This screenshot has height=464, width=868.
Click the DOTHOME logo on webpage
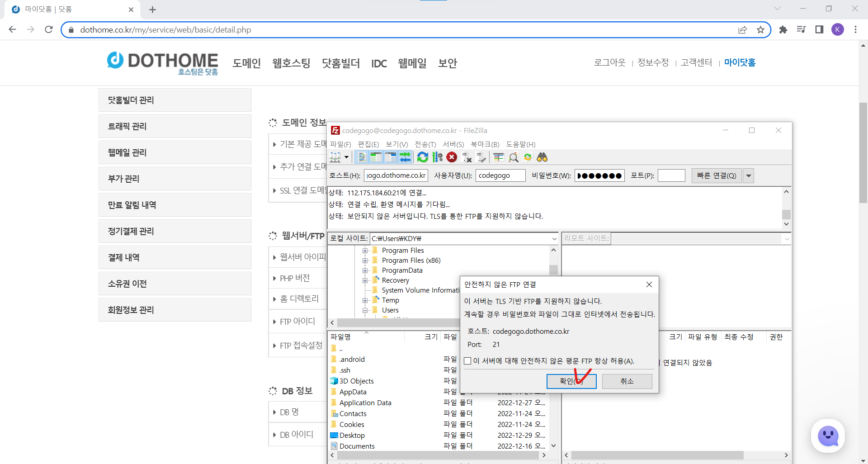pos(163,63)
